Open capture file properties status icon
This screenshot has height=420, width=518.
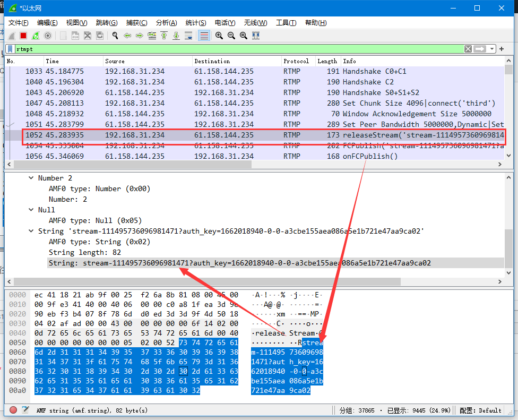pos(25,410)
